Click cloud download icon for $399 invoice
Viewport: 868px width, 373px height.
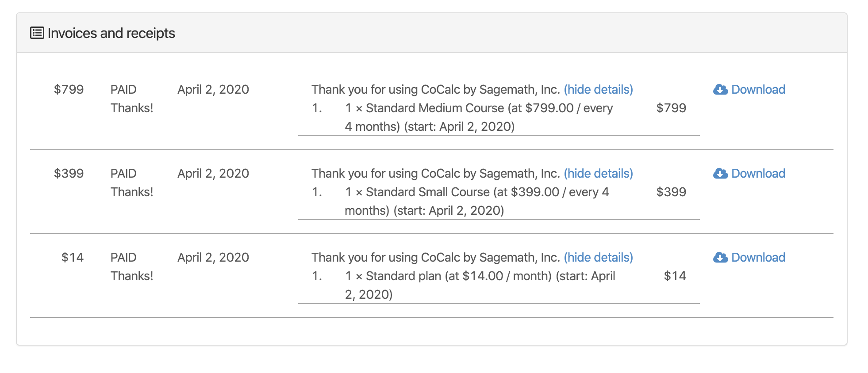[x=720, y=174]
